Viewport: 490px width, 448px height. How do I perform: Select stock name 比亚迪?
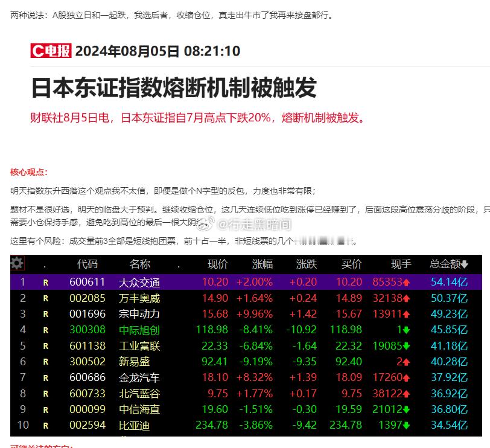coord(135,426)
